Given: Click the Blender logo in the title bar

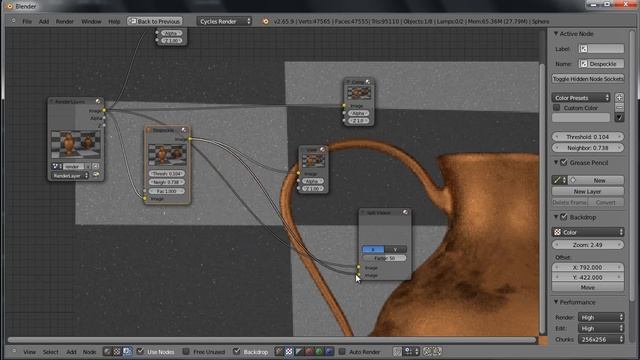Looking at the screenshot, I should pos(9,6).
